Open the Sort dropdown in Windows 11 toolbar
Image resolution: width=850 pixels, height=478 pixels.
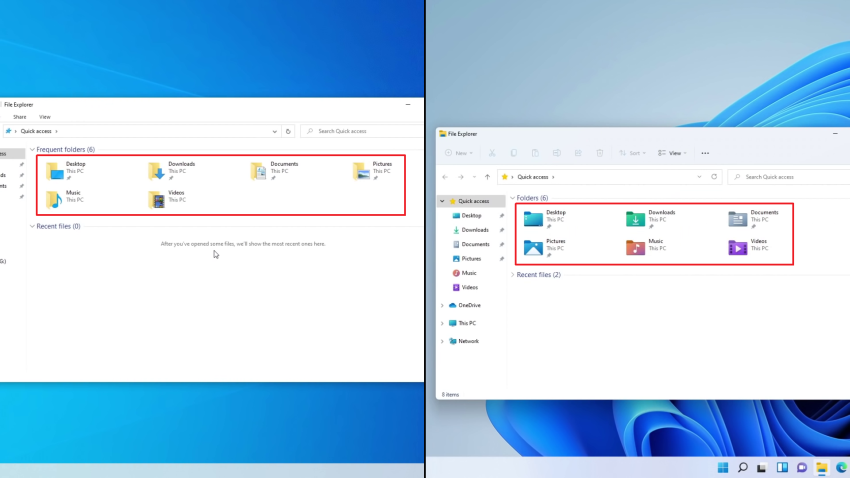(x=632, y=153)
